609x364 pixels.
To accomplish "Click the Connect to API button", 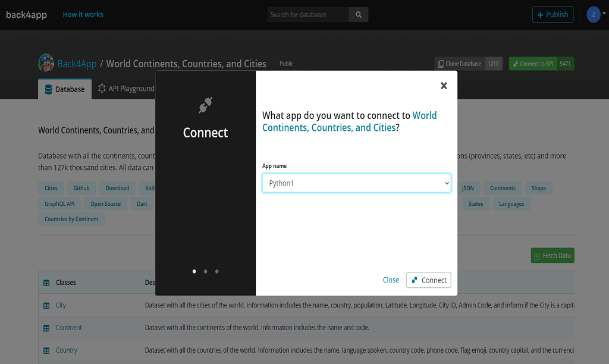I will point(533,64).
